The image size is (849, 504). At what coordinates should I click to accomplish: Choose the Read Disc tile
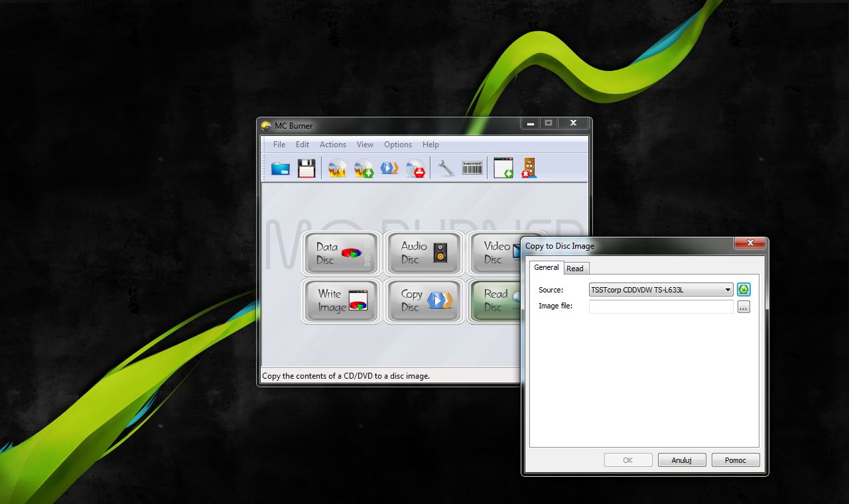(495, 301)
